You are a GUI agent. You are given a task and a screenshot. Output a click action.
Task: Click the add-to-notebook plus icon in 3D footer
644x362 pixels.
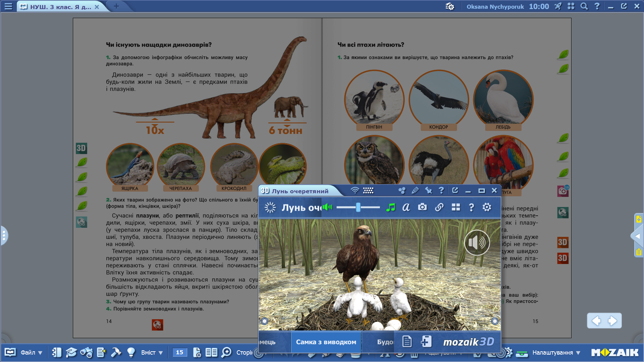[426, 342]
